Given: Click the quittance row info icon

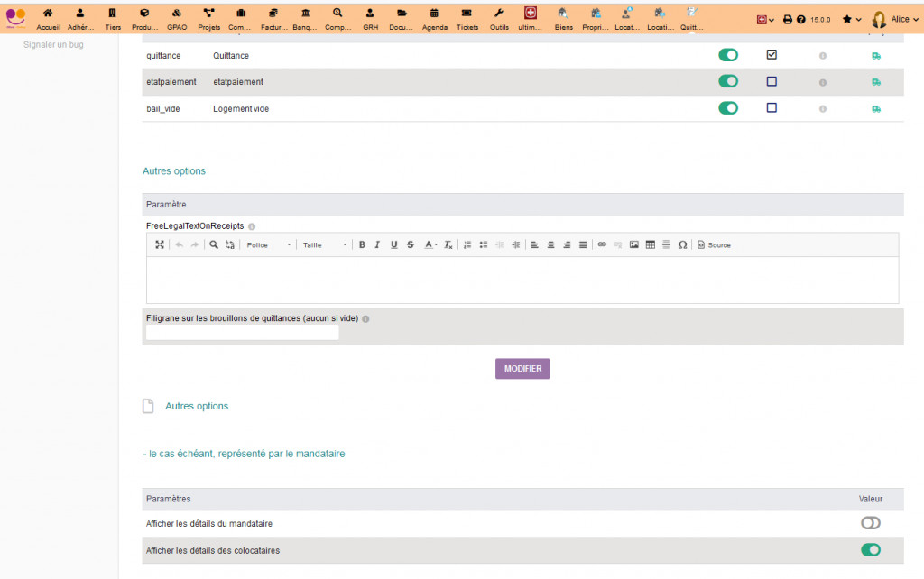Looking at the screenshot, I should (823, 56).
